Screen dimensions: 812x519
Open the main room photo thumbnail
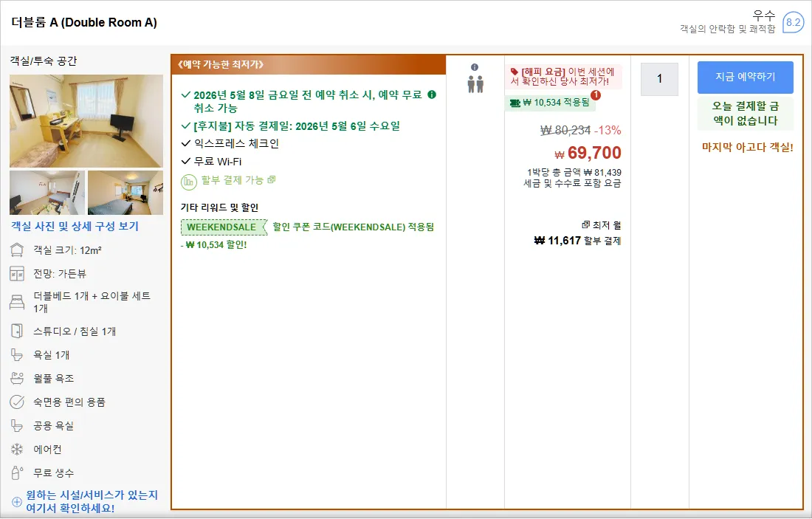86,120
